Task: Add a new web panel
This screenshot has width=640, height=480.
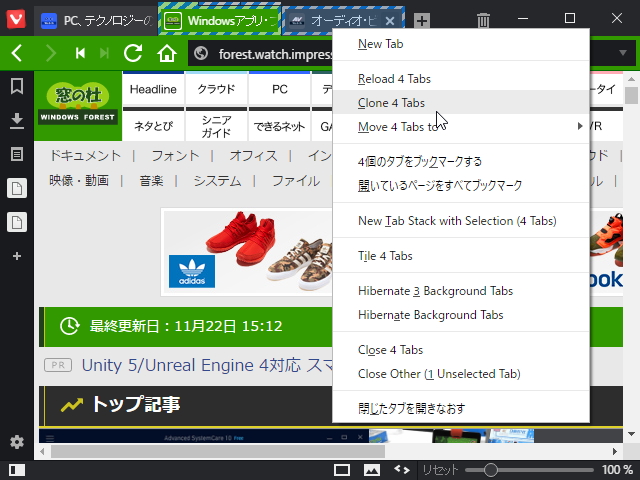Action: pos(17,256)
